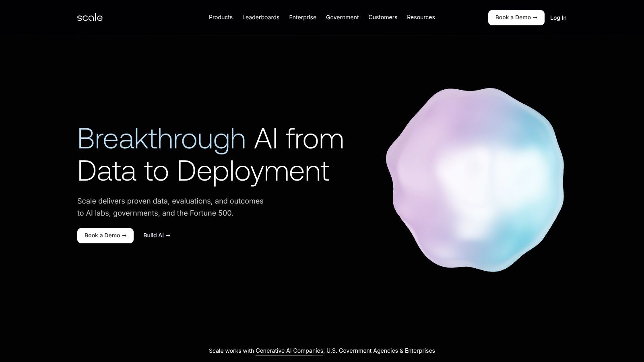Image resolution: width=644 pixels, height=362 pixels.
Task: Click the Breakthrough AI headline
Action: [210, 155]
